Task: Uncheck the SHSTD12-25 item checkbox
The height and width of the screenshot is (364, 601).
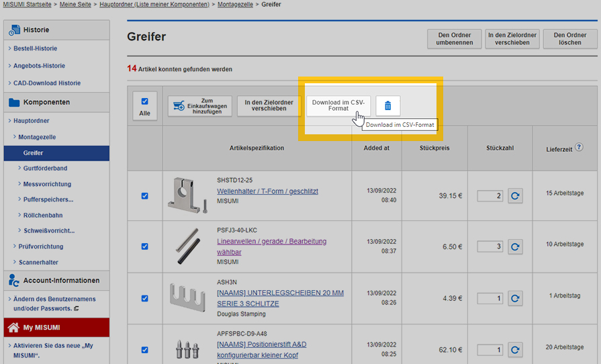Action: click(144, 196)
